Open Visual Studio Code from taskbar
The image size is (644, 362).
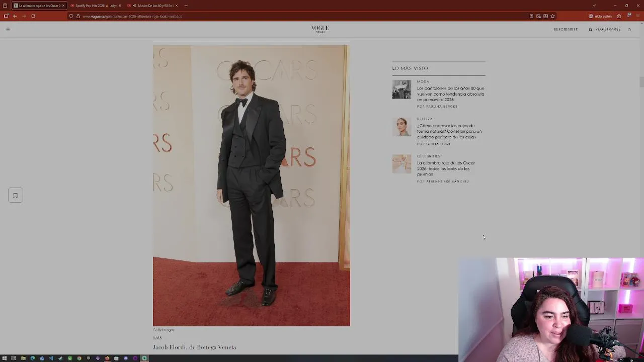point(51,358)
